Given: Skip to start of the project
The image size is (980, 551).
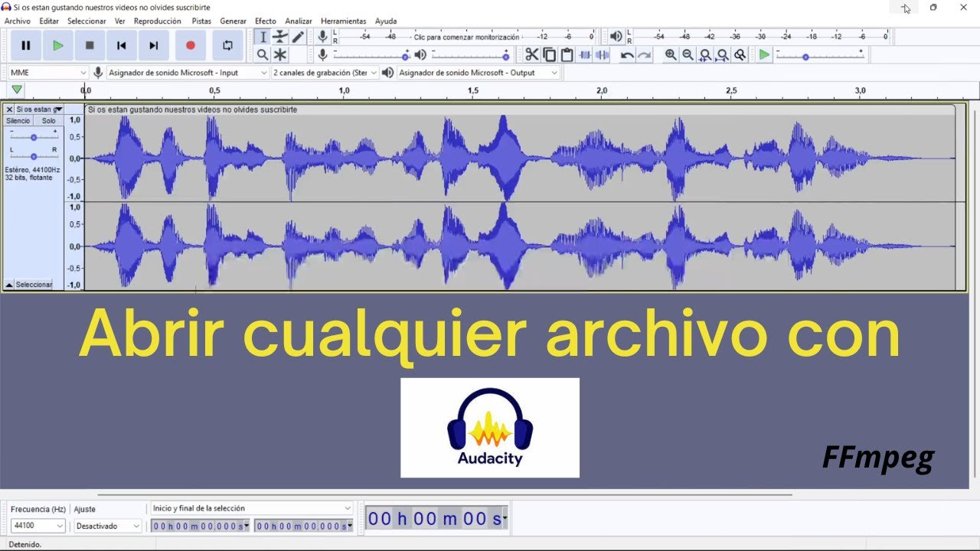Looking at the screenshot, I should click(121, 45).
